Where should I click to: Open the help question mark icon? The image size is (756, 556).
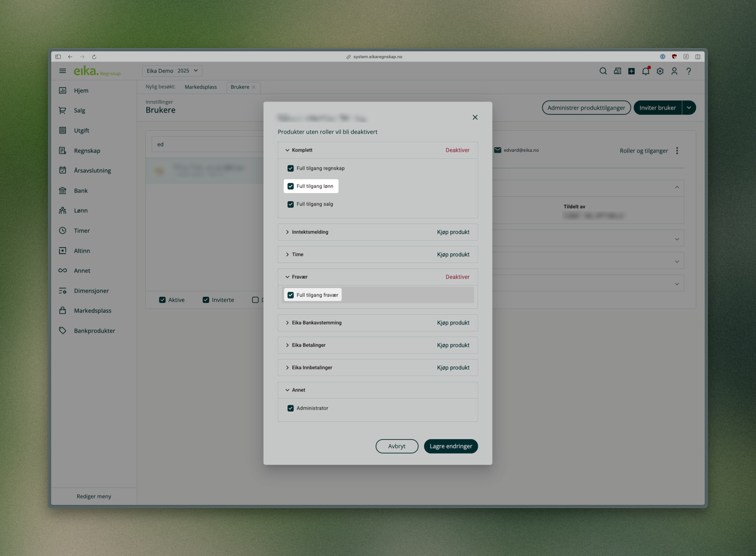(x=689, y=71)
